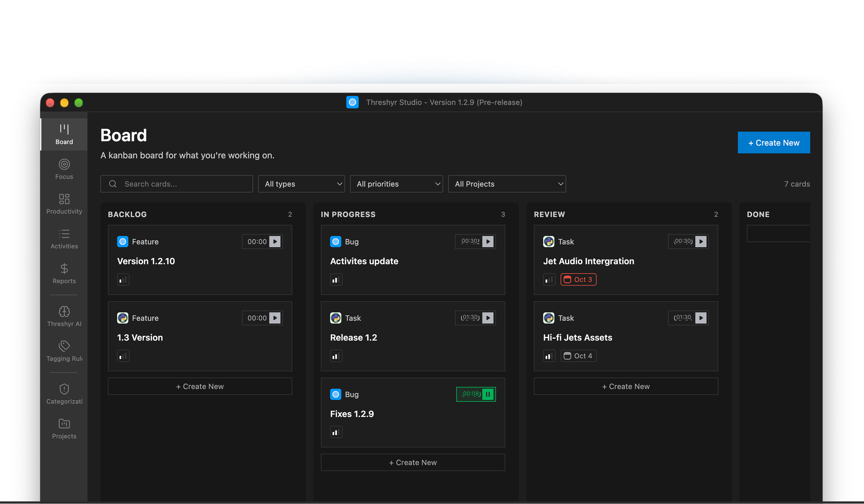Image resolution: width=864 pixels, height=504 pixels.
Task: Add a card via Backlog Create New
Action: coord(200,386)
